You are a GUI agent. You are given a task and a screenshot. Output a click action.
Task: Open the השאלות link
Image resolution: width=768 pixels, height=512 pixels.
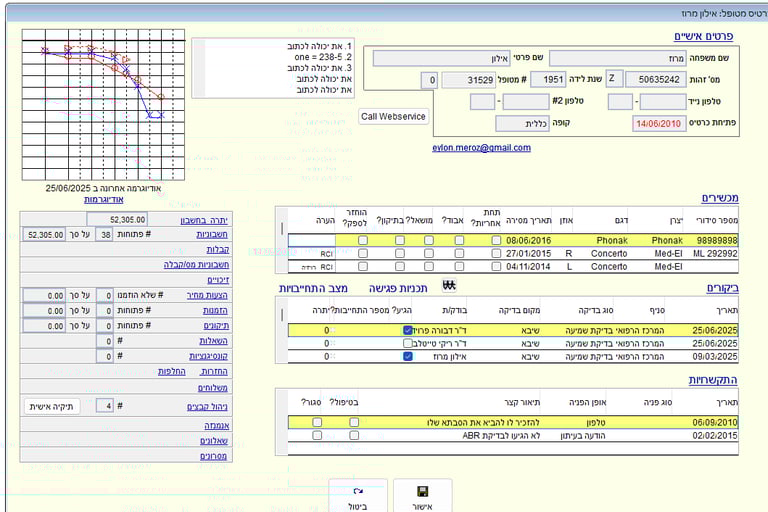pyautogui.click(x=214, y=341)
